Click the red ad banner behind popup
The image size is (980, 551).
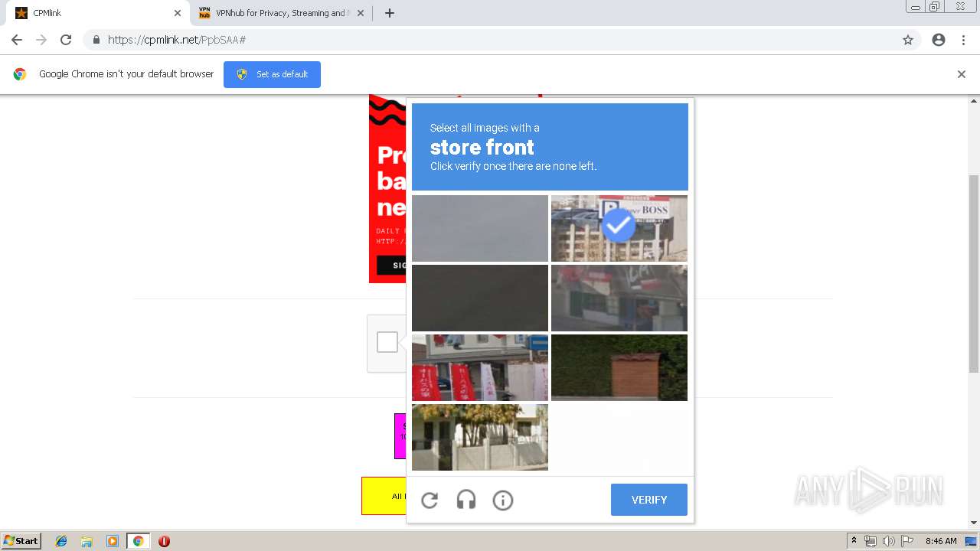387,188
